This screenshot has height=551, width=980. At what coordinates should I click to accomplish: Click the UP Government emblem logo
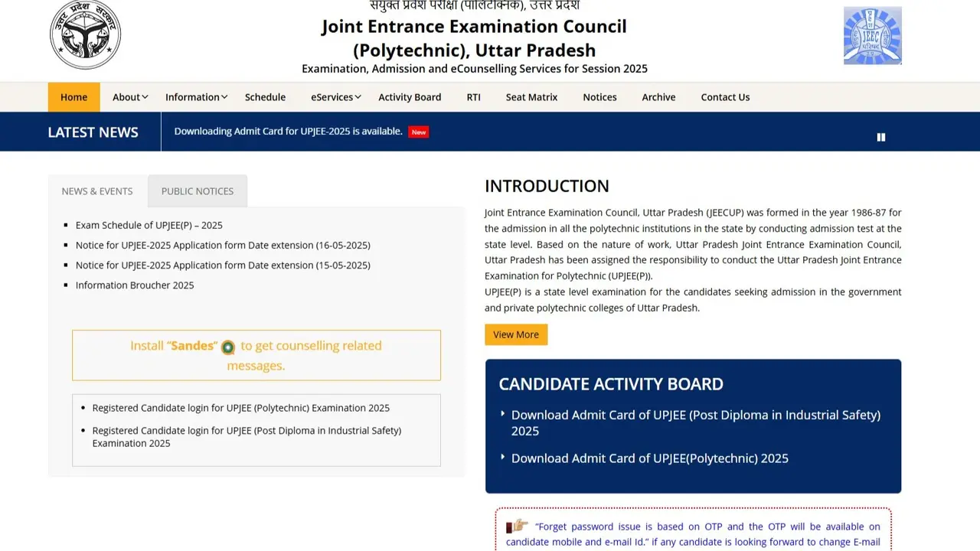coord(85,34)
